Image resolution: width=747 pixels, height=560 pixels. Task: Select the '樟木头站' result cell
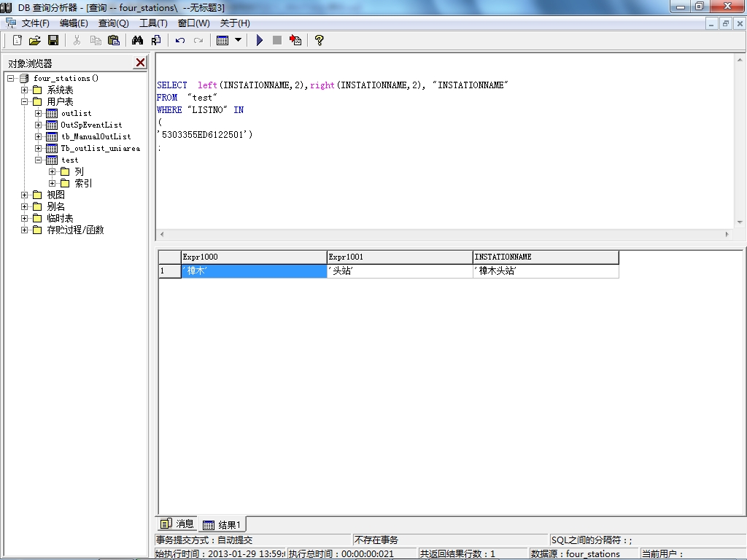pyautogui.click(x=545, y=271)
